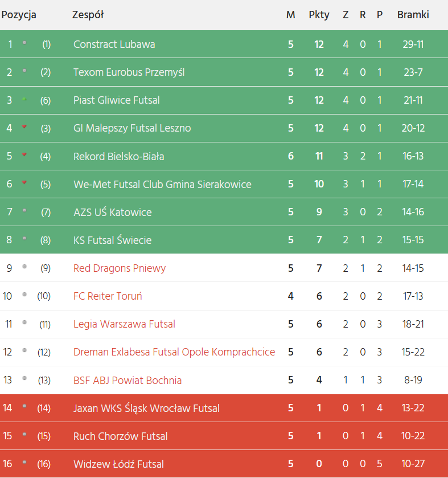Screen dimensions: 448x478
Task: Click Jaxan WKS Śląsk Wrocław Futsal
Action: coord(146,408)
